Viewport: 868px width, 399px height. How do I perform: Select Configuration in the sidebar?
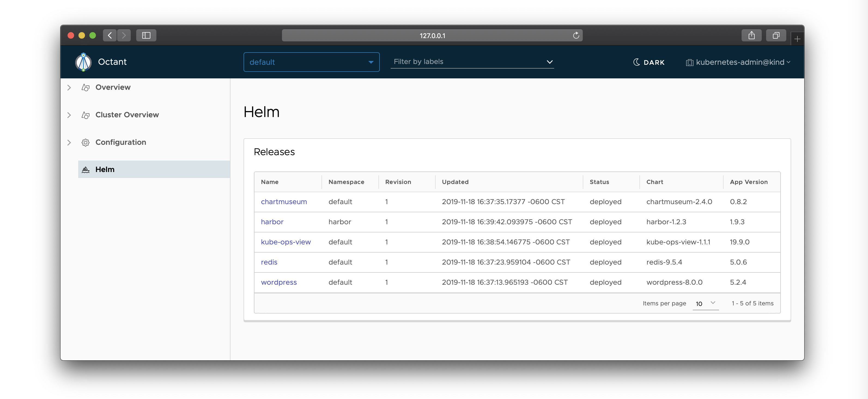coord(121,142)
